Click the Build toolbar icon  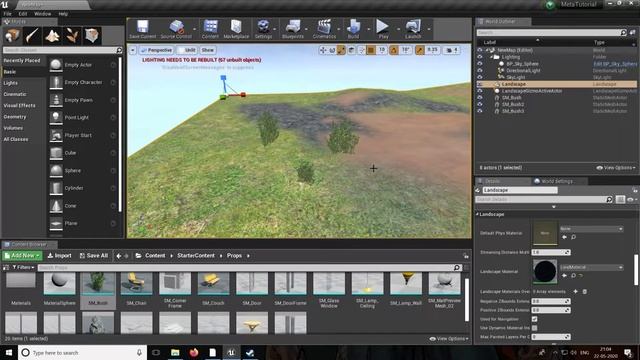pyautogui.click(x=353, y=29)
